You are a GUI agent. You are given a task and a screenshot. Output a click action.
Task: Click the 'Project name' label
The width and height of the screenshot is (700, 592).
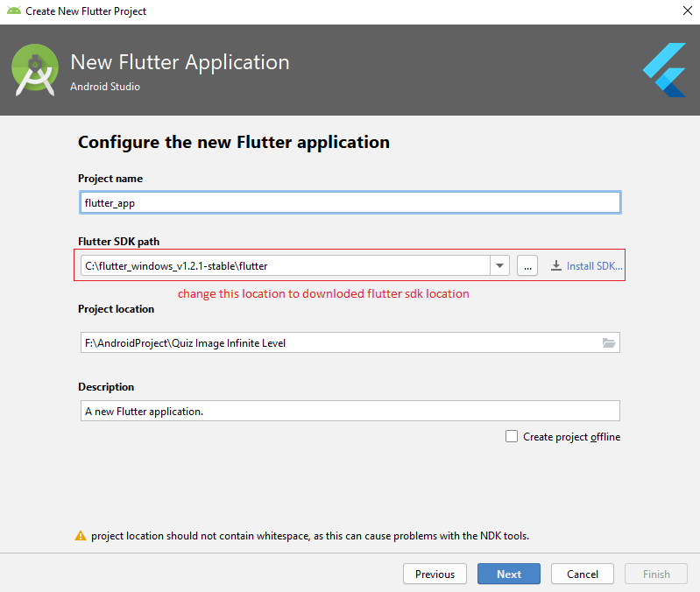pos(110,179)
